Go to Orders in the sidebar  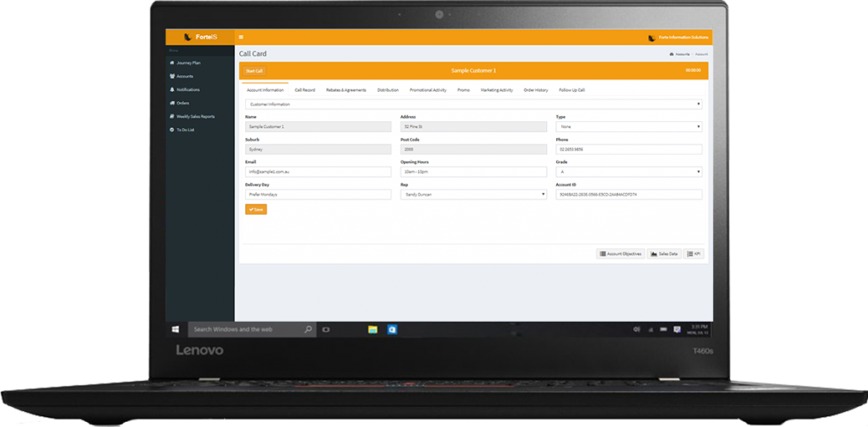coord(182,103)
